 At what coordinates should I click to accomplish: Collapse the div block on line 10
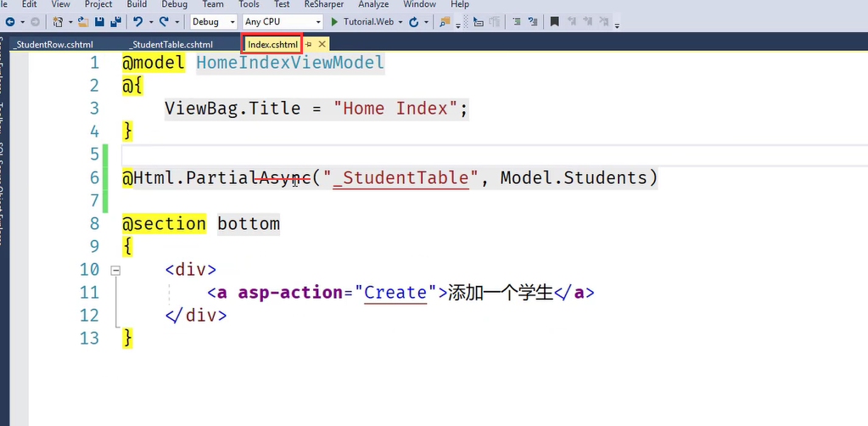(x=115, y=270)
